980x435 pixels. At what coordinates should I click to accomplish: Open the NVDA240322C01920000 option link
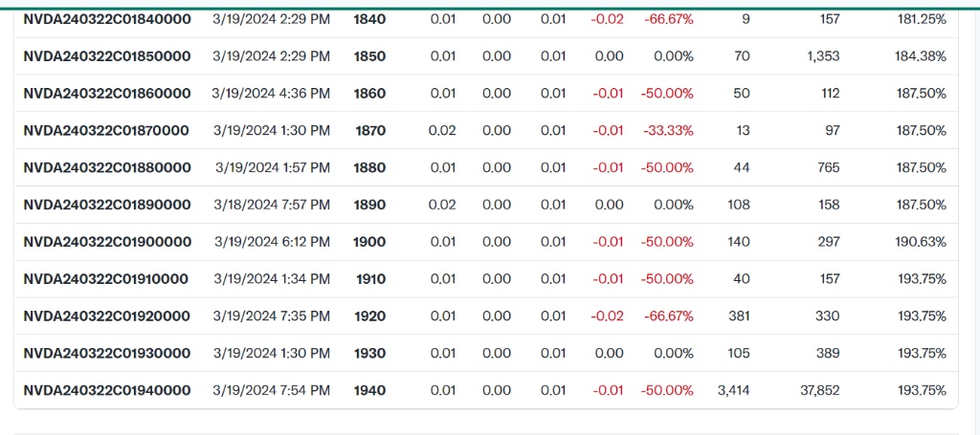[107, 316]
